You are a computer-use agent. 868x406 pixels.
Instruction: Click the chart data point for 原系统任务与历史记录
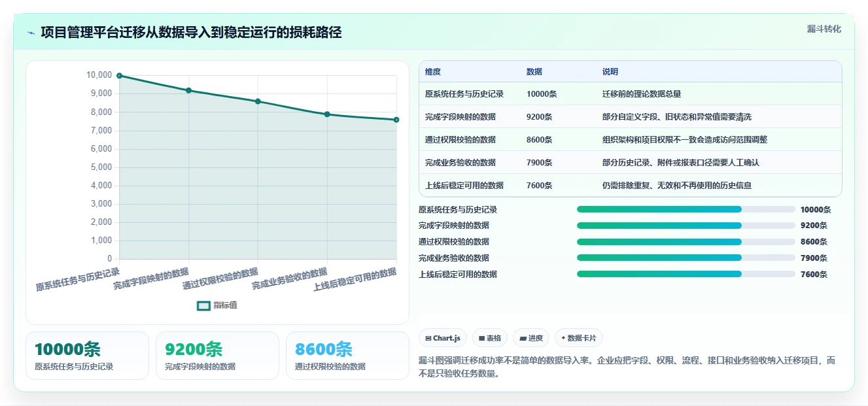[119, 76]
